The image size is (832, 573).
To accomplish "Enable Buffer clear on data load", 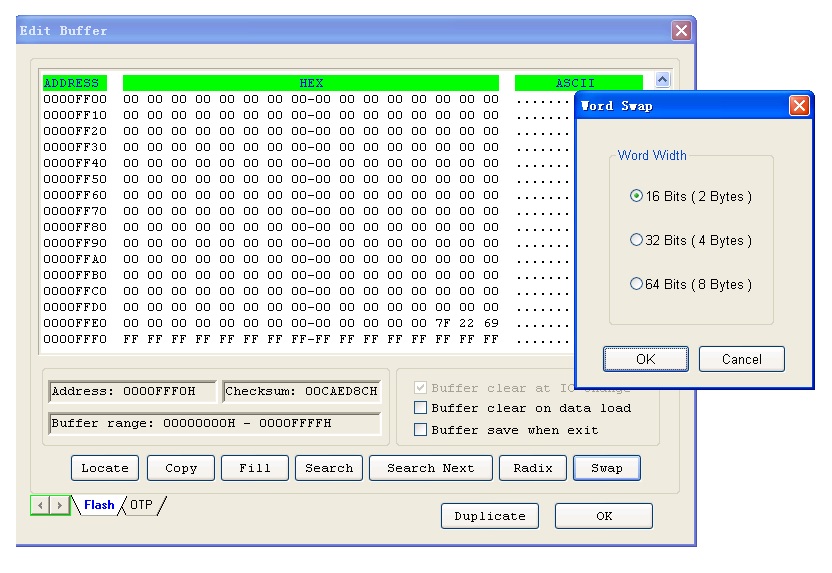I will click(x=421, y=408).
